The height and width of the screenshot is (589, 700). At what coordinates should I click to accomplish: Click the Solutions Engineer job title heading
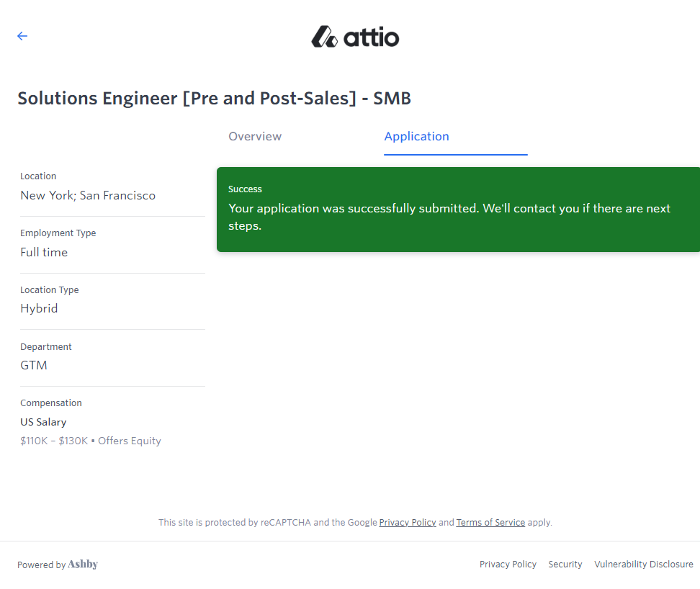click(x=214, y=99)
